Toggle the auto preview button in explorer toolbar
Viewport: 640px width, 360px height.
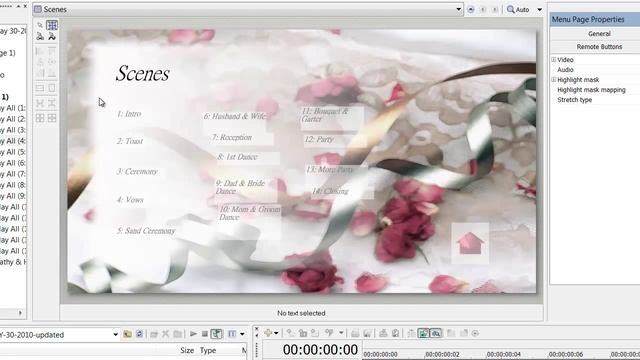pos(217,334)
